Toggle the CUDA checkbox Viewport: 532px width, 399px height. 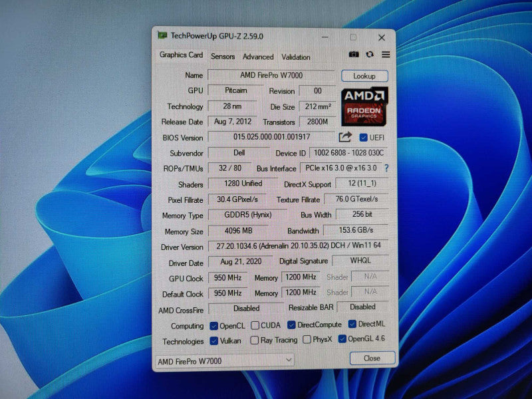(255, 325)
